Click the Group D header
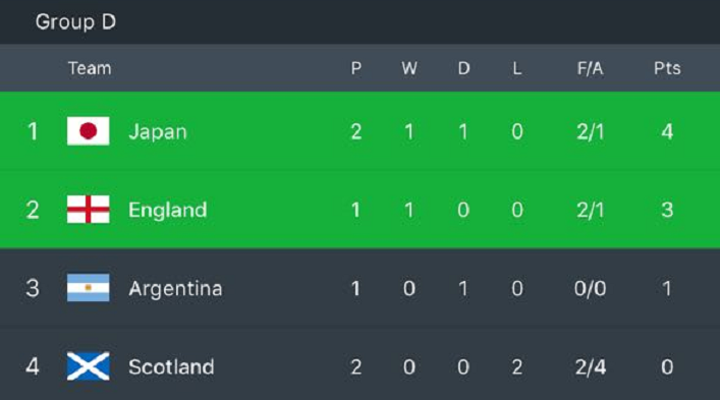This screenshot has height=400, width=720. point(76,22)
